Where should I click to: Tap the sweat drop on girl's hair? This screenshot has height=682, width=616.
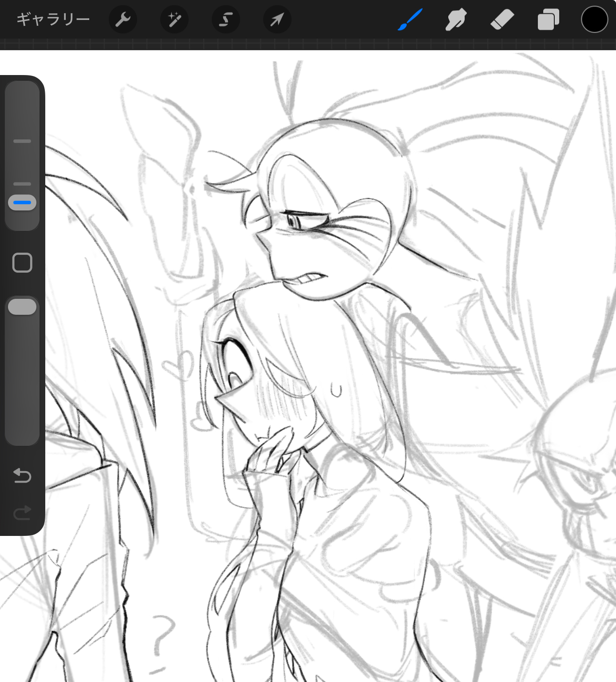[x=336, y=389]
